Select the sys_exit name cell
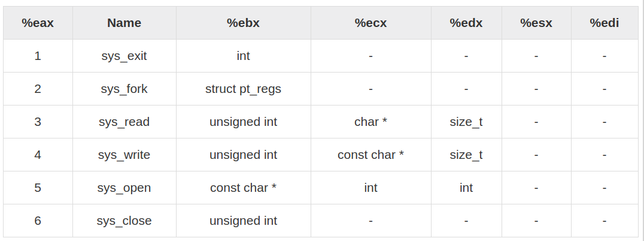Viewport: 644px width, 241px height. pos(124,56)
